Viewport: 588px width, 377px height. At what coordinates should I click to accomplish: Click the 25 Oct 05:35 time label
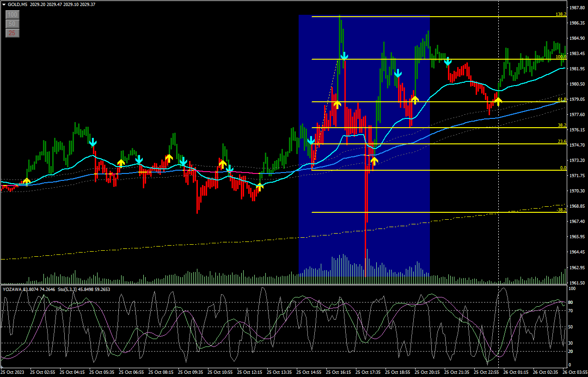[101, 372]
